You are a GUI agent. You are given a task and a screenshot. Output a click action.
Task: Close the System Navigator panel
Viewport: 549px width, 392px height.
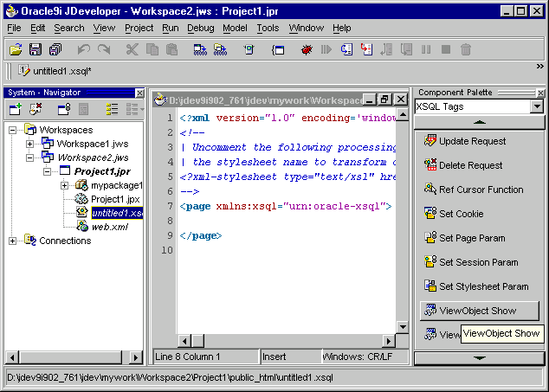139,93
